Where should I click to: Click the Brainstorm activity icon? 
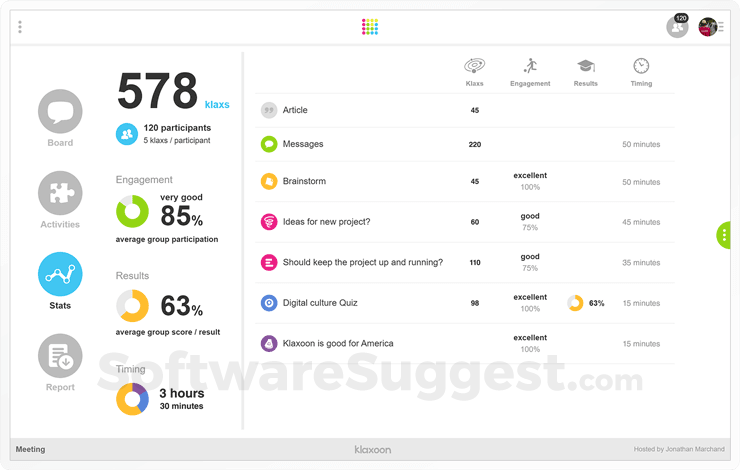[269, 181]
